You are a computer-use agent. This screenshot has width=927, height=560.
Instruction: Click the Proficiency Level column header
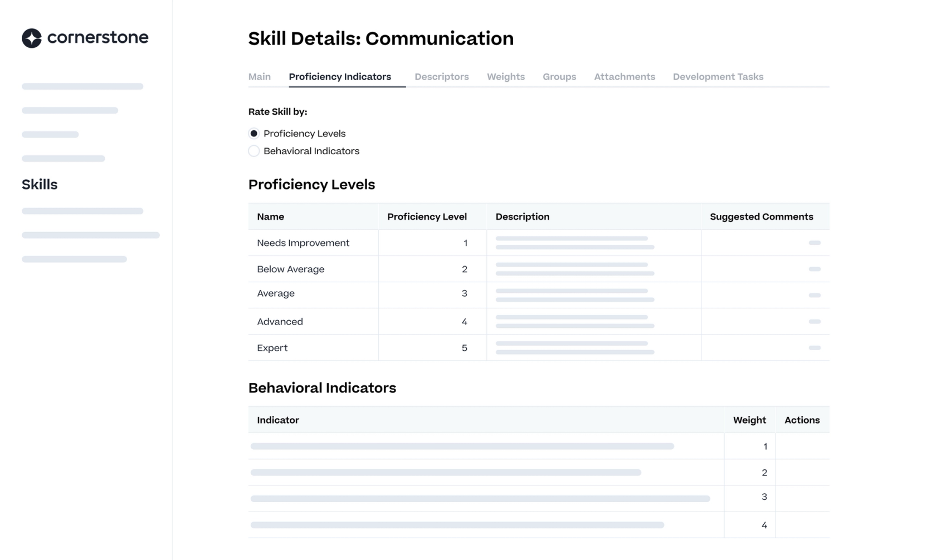pos(427,217)
